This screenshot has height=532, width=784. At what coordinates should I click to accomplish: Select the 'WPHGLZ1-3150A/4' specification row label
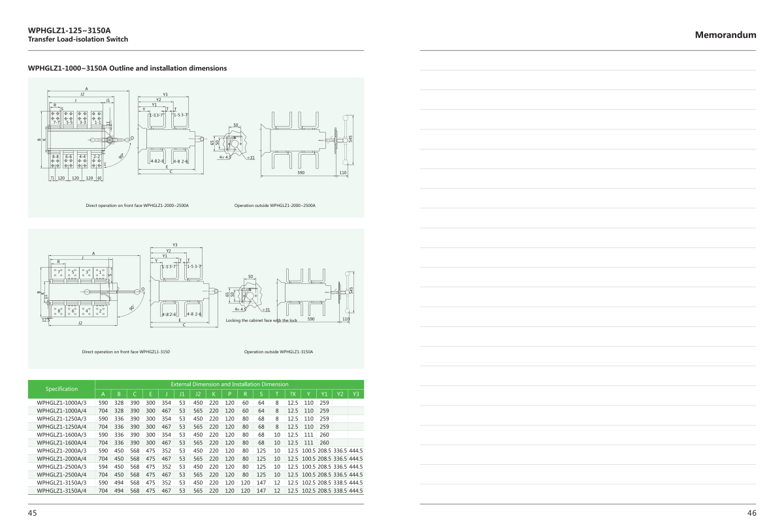click(x=61, y=490)
